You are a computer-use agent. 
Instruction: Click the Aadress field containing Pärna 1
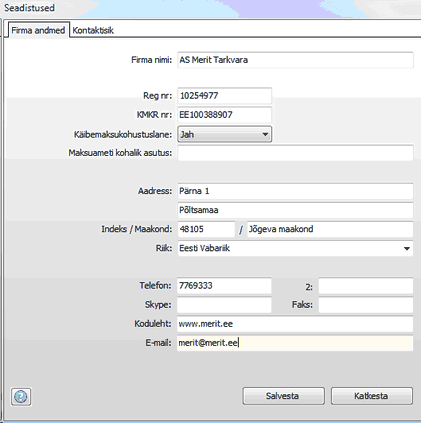[295, 191]
